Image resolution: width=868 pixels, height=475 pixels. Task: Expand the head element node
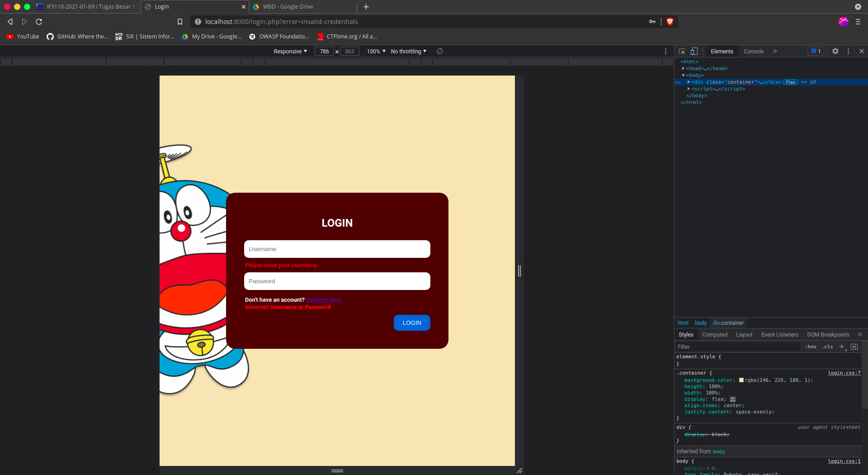pos(683,69)
